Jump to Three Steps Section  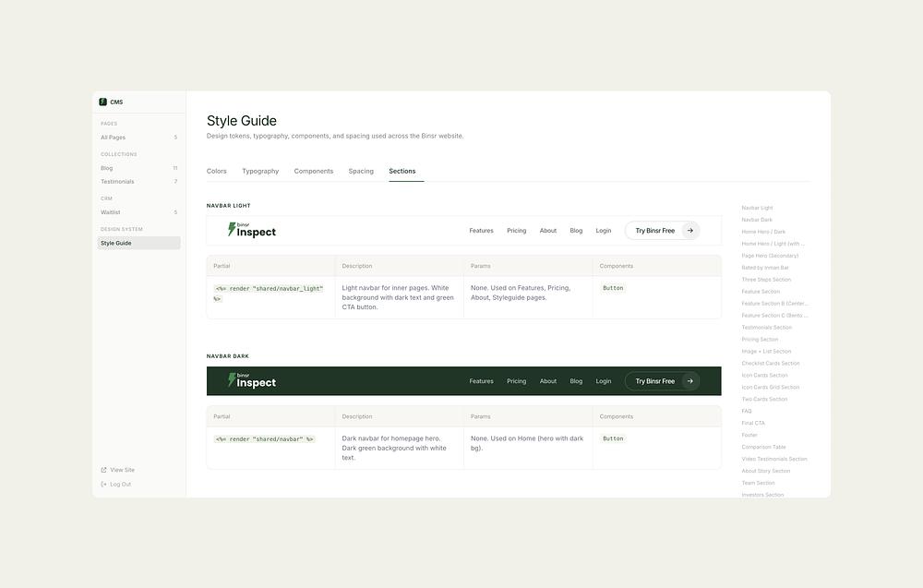[766, 280]
